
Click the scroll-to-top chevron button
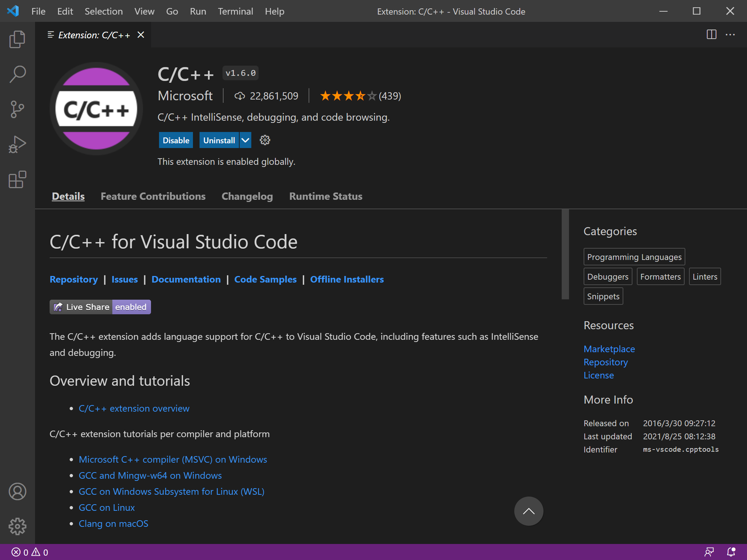529,511
